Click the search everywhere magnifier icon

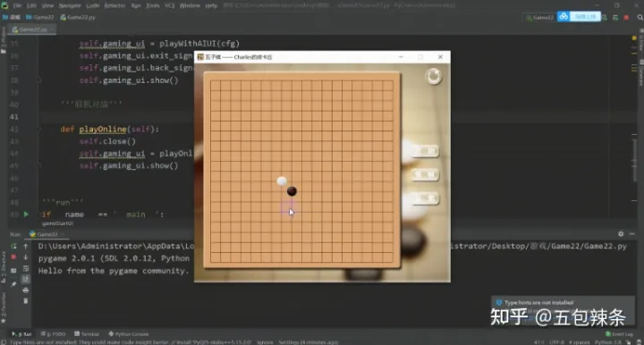click(640, 17)
